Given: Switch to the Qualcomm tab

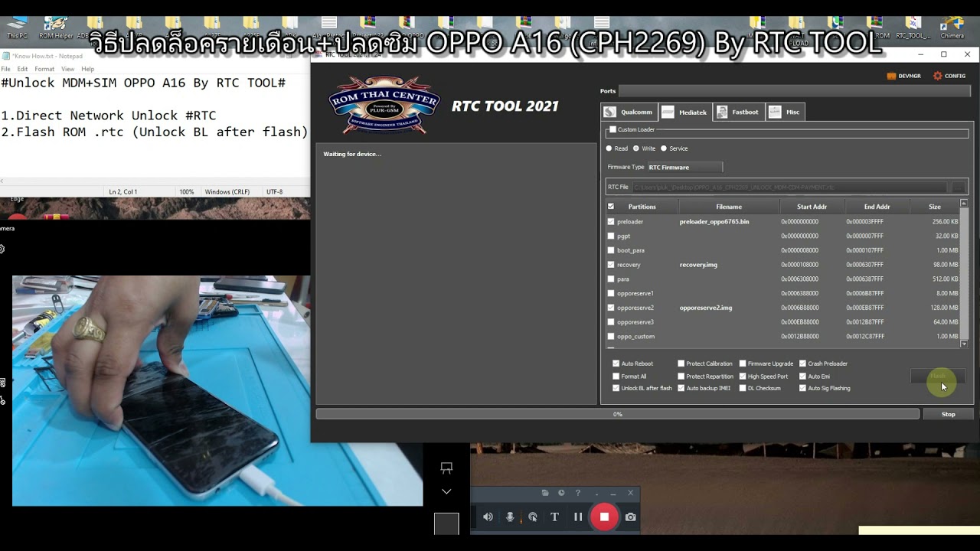Looking at the screenshot, I should coord(629,112).
